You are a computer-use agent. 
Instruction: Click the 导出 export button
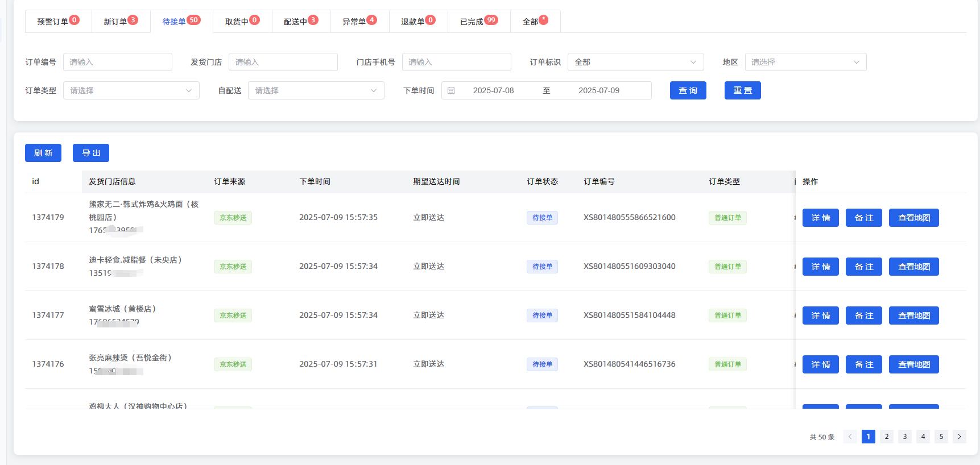point(91,153)
